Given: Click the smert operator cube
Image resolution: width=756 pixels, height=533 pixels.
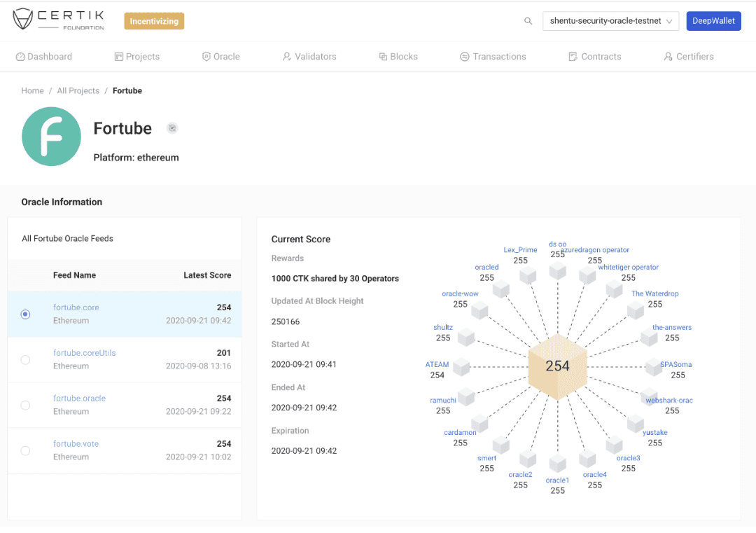Looking at the screenshot, I should (501, 445).
